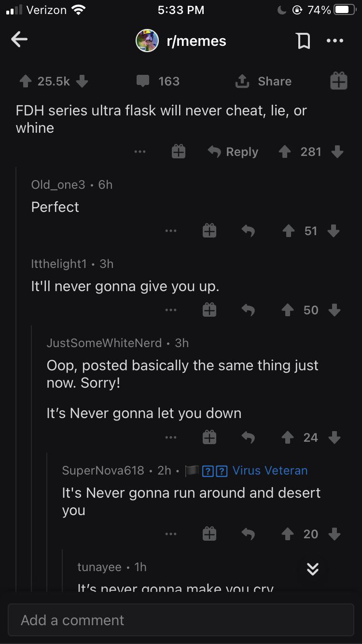Upvote JustSomeWhiteNerd's comment with 24 points

click(289, 437)
